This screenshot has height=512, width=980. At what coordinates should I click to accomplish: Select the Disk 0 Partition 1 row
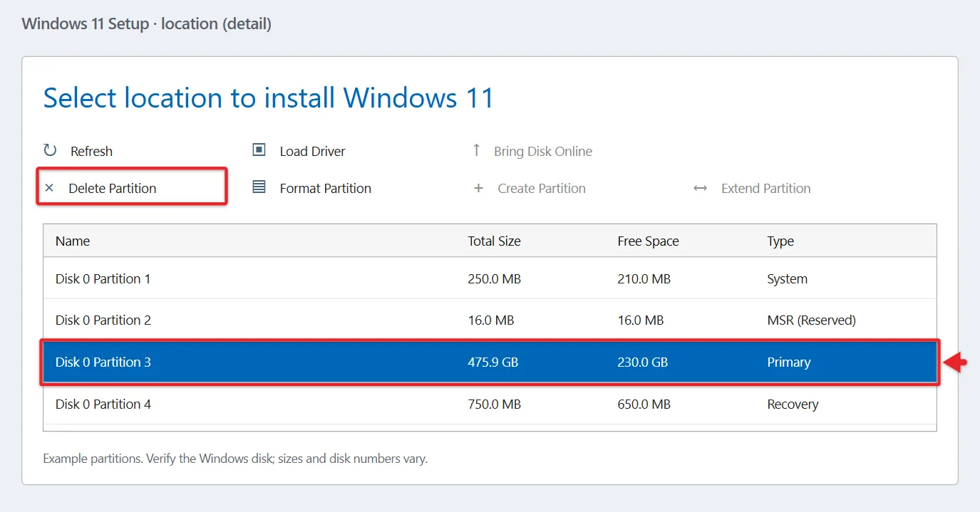coord(490,278)
